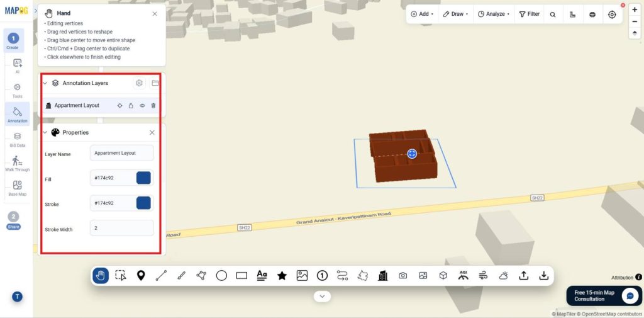Viewport: 644px width, 318px height.
Task: Choose the selection box cursor tool
Action: pos(121,276)
